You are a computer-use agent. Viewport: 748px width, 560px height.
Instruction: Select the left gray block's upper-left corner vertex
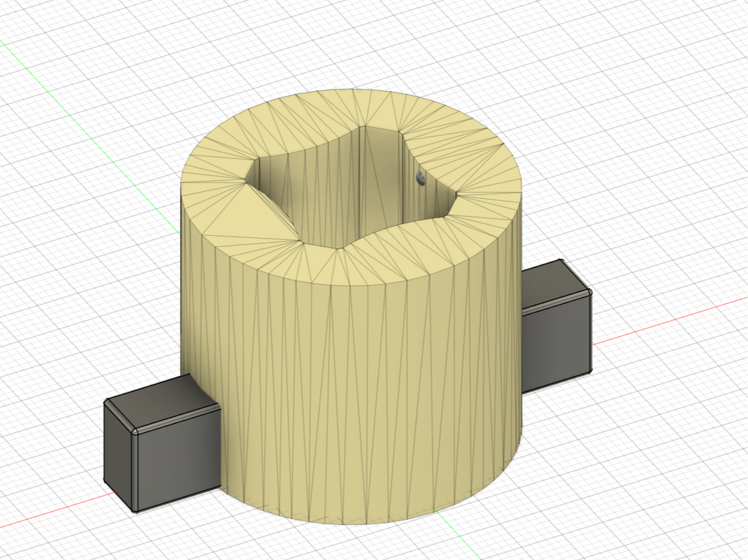107,402
